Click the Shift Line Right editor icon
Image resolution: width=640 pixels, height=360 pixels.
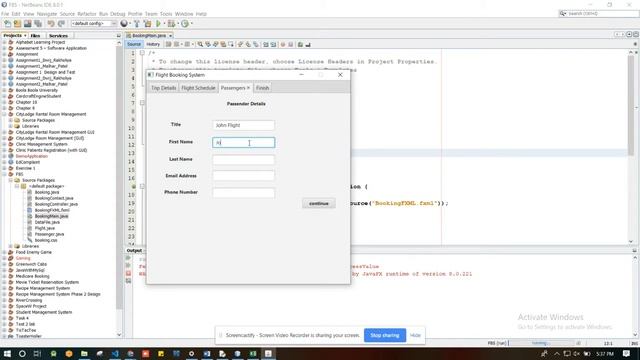[x=273, y=44]
